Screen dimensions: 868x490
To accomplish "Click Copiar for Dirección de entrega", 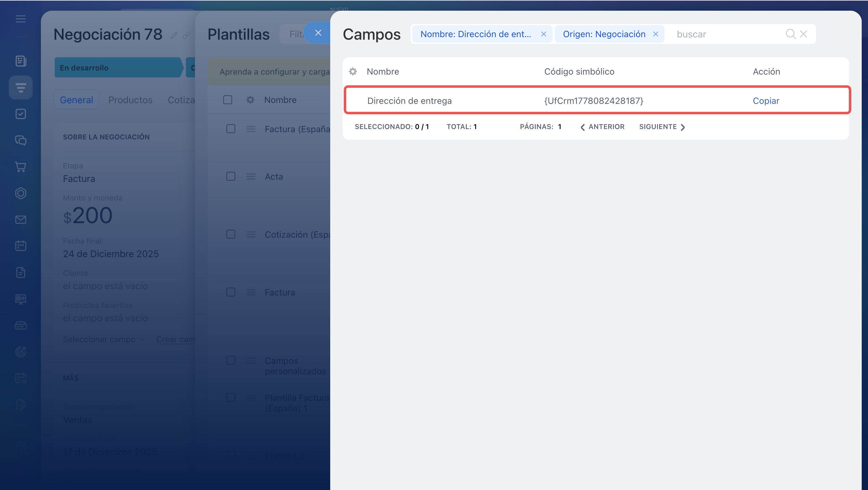I will pyautogui.click(x=766, y=100).
